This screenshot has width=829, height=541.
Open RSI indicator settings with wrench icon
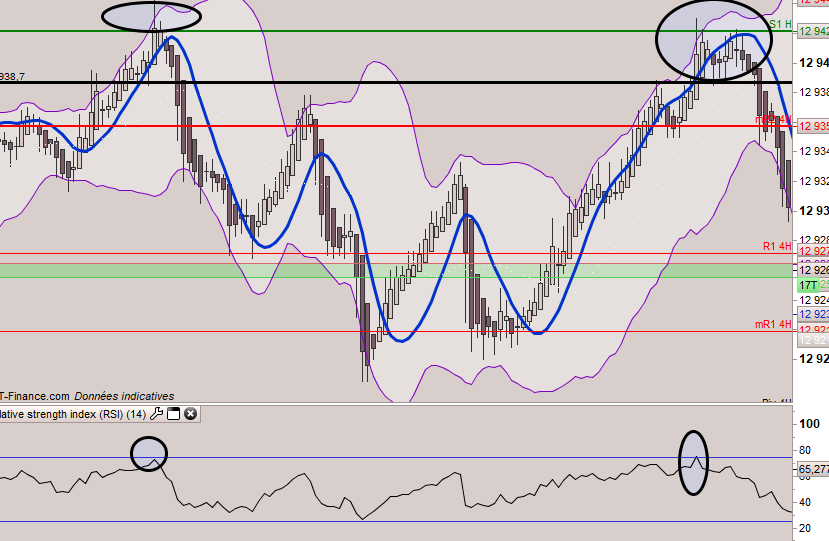tap(156, 414)
